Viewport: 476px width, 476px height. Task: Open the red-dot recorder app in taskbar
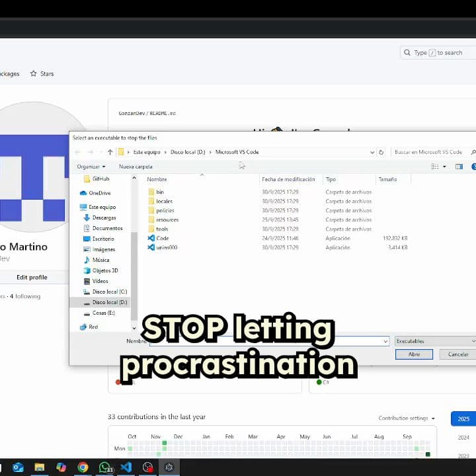click(148, 467)
